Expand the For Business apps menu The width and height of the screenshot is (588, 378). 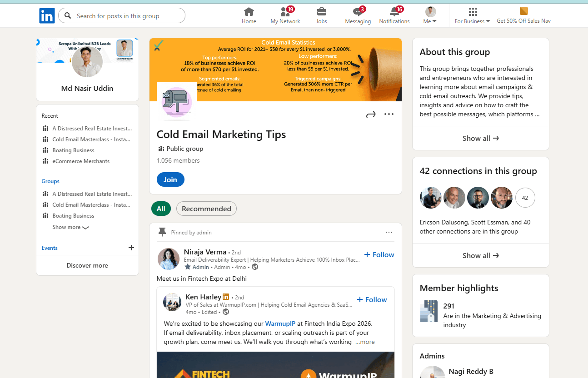473,15
